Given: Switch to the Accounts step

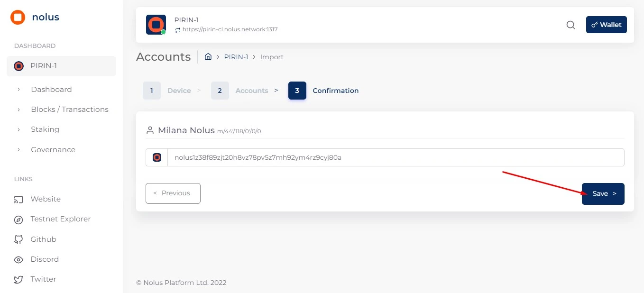Looking at the screenshot, I should pyautogui.click(x=252, y=90).
